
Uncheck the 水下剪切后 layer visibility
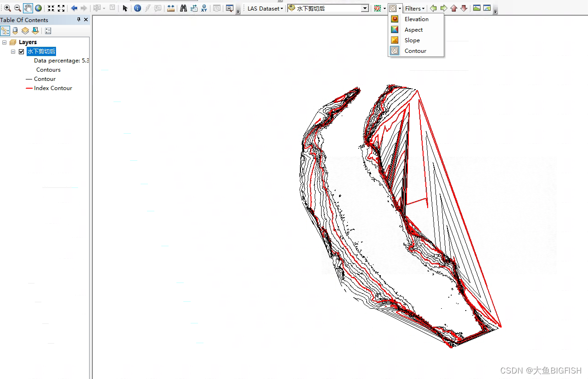click(x=21, y=51)
